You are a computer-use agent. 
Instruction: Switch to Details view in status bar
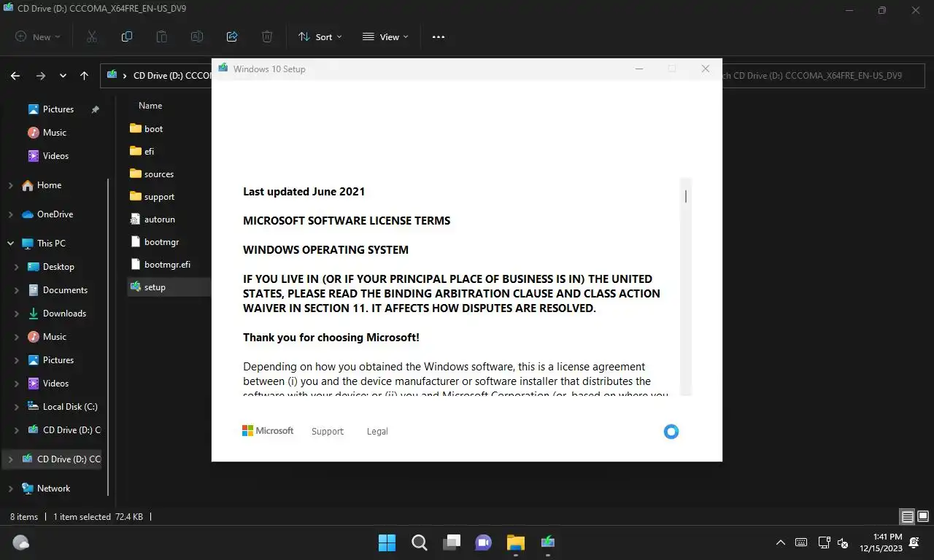coord(908,517)
